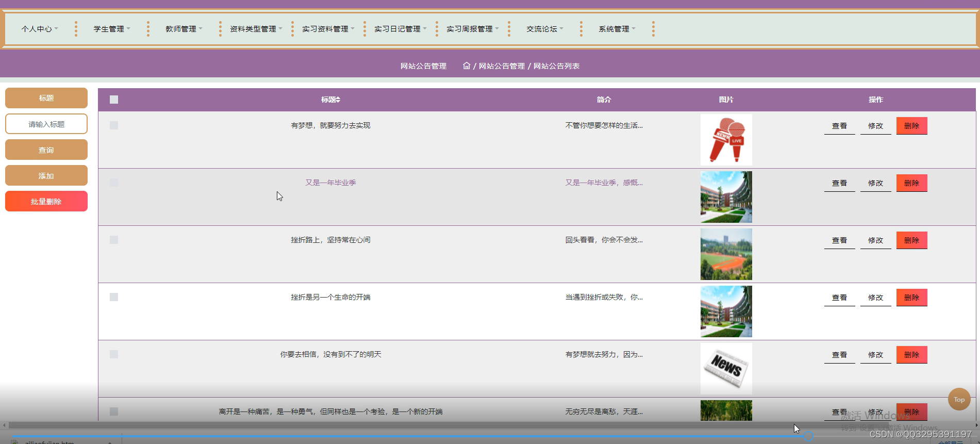
Task: View the 挫折路上，坚持常在心间 entry
Action: pyautogui.click(x=840, y=240)
